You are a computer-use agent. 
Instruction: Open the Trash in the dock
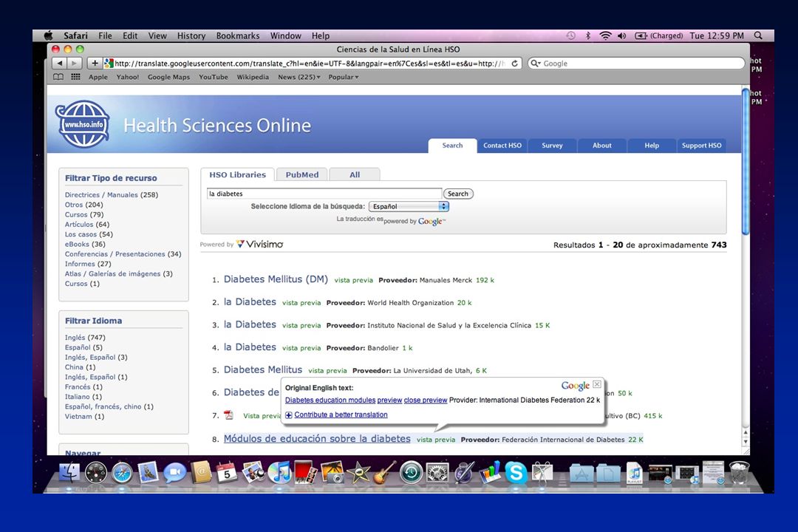pyautogui.click(x=739, y=473)
